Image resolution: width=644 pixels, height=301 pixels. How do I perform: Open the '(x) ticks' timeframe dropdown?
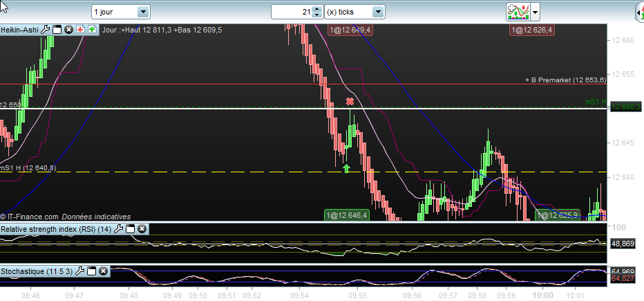[377, 12]
